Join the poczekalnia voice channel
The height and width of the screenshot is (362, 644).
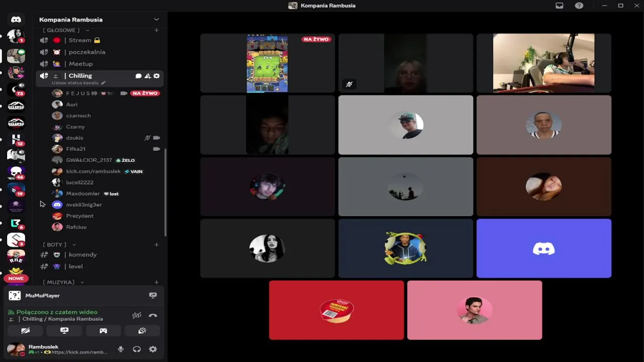[x=100, y=52]
